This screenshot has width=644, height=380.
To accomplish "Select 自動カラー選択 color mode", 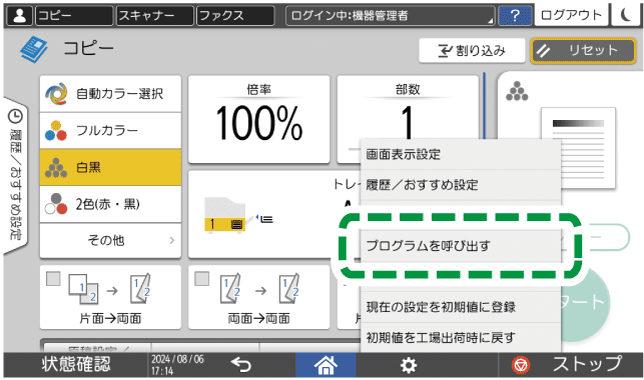I will coord(110,94).
